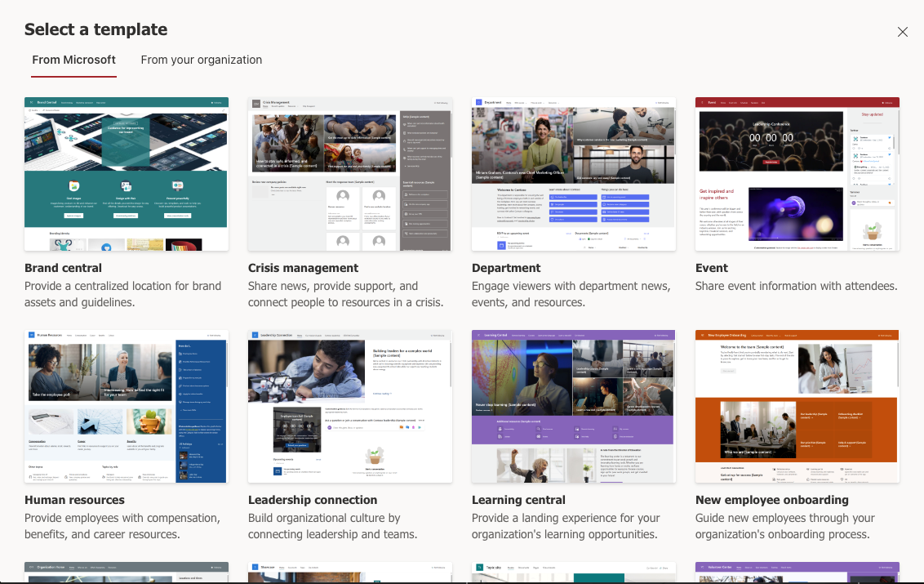Open the Human resources template preview

[126, 406]
